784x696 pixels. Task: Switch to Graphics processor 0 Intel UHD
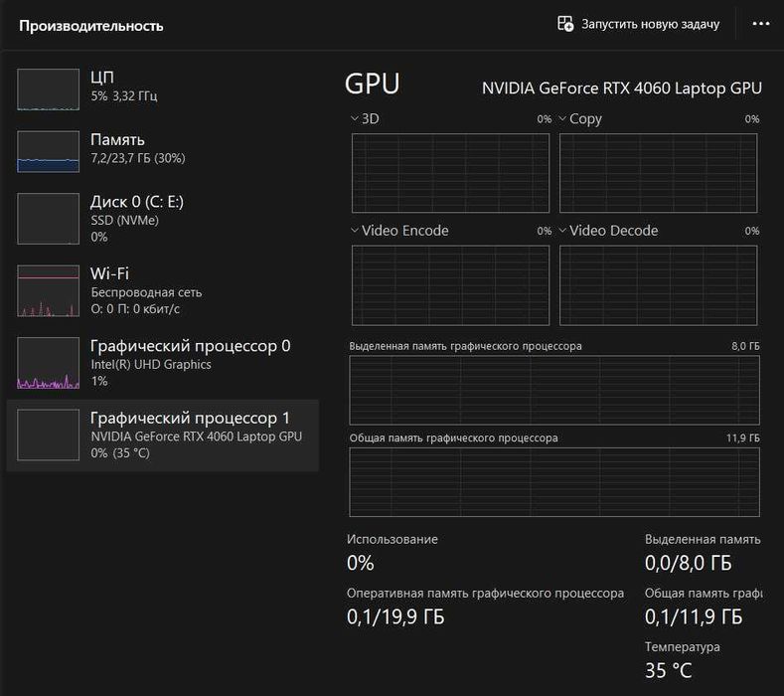pyautogui.click(x=190, y=346)
